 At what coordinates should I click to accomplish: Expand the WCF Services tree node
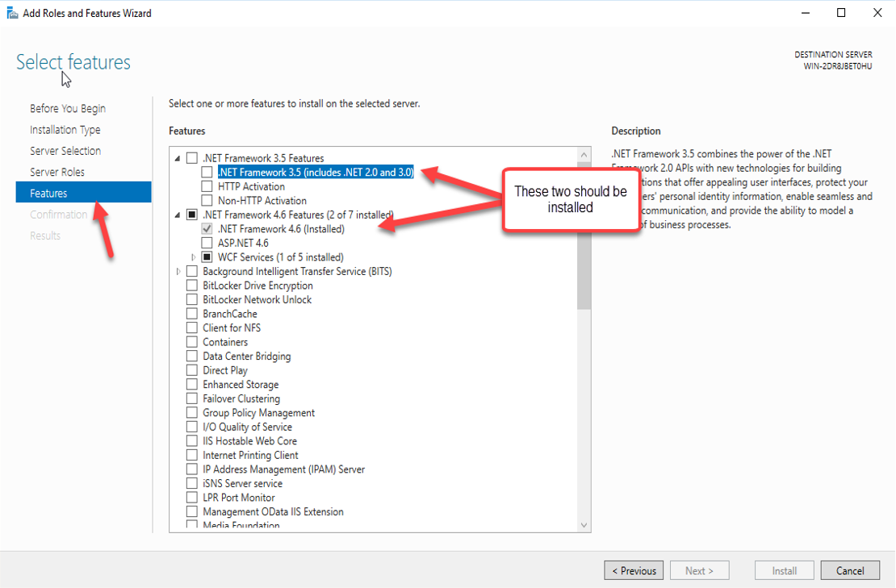193,257
